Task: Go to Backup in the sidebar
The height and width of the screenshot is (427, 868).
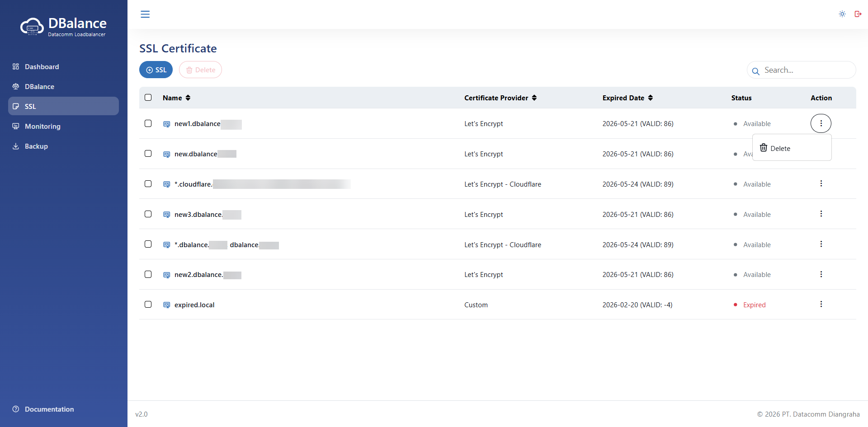Action: [36, 146]
